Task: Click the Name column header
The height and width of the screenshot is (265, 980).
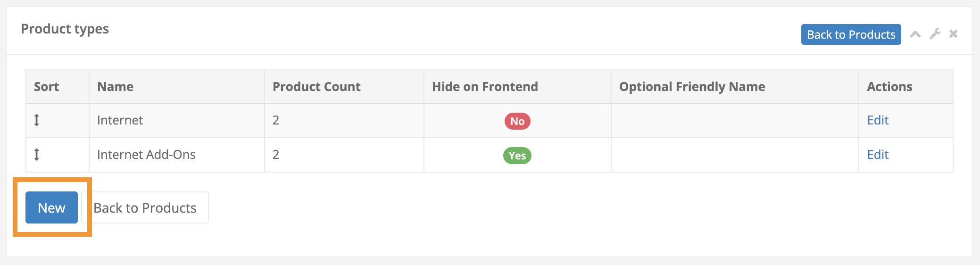Action: [x=115, y=87]
